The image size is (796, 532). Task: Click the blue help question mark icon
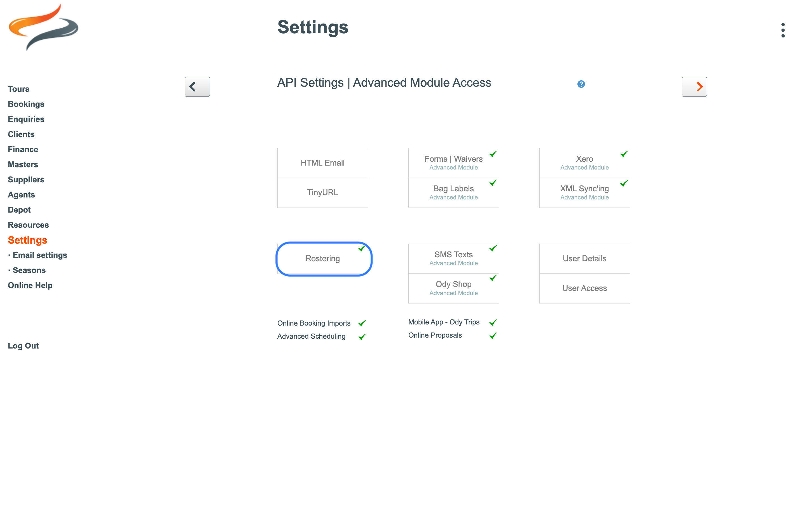pyautogui.click(x=581, y=84)
